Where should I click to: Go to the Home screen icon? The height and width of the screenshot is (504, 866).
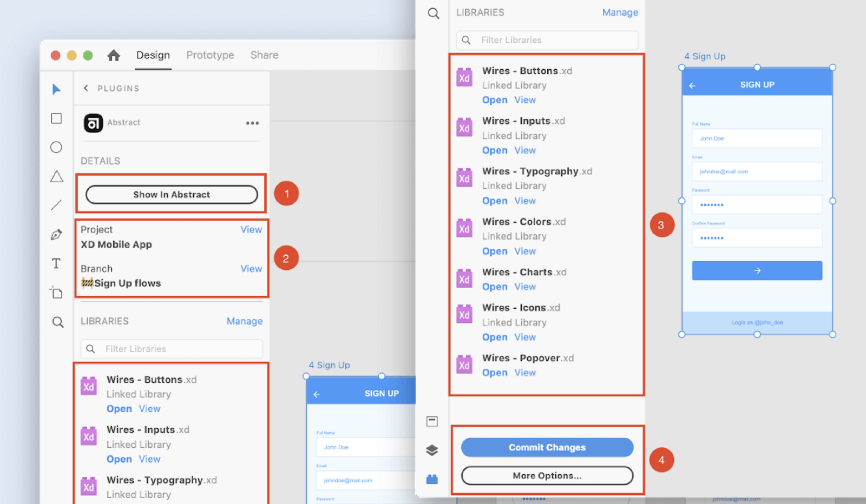pyautogui.click(x=114, y=55)
